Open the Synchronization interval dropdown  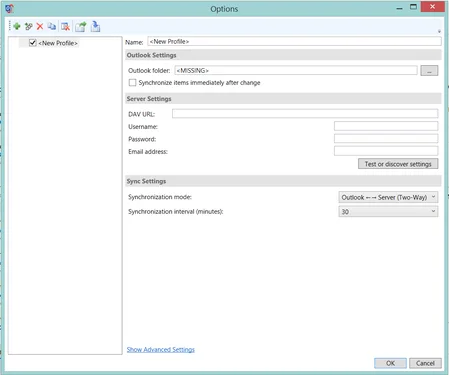point(388,211)
